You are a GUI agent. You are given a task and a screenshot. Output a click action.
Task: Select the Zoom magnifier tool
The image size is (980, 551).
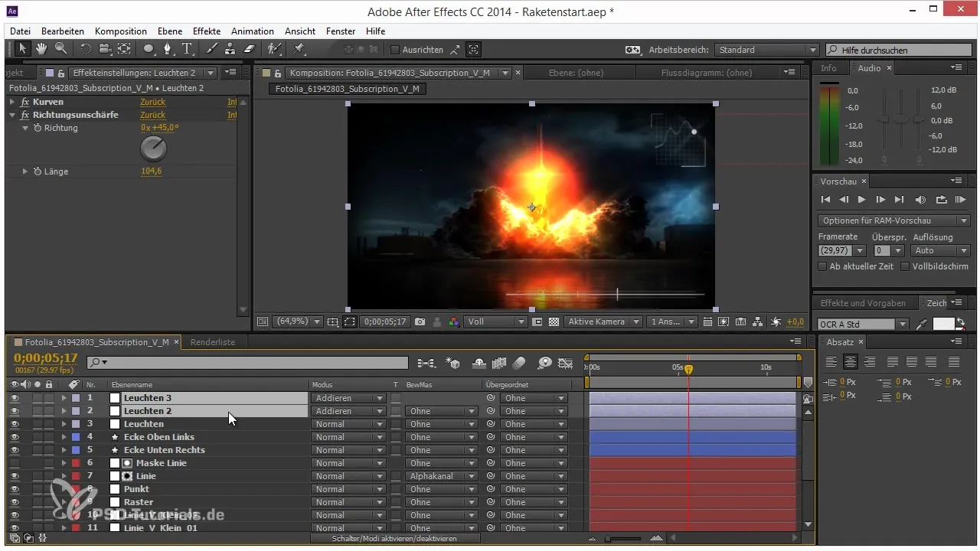click(60, 49)
